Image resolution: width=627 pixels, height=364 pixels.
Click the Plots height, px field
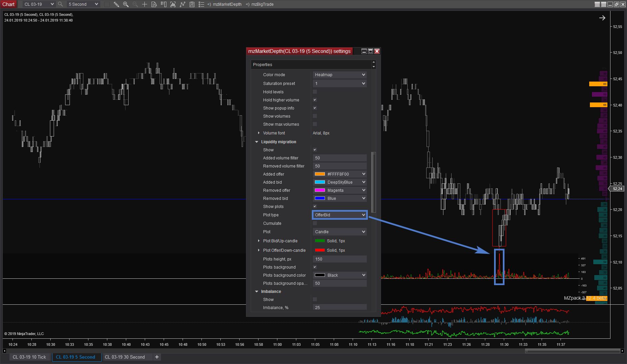point(339,259)
